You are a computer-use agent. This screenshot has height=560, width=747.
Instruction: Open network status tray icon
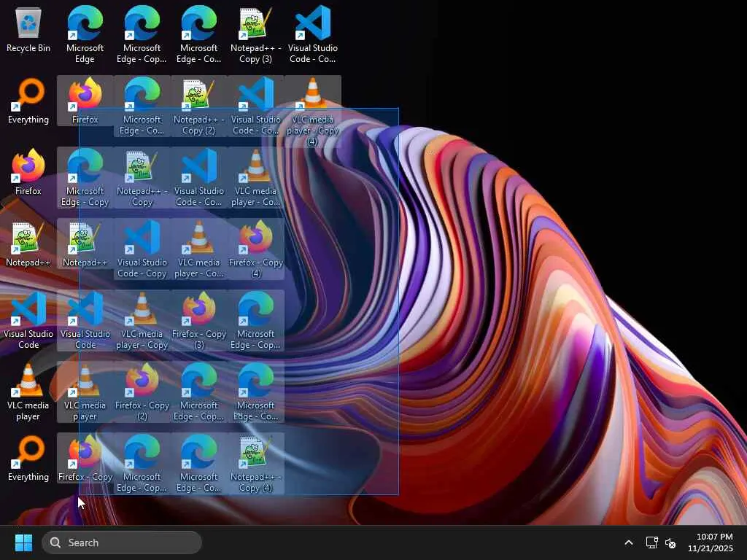651,542
